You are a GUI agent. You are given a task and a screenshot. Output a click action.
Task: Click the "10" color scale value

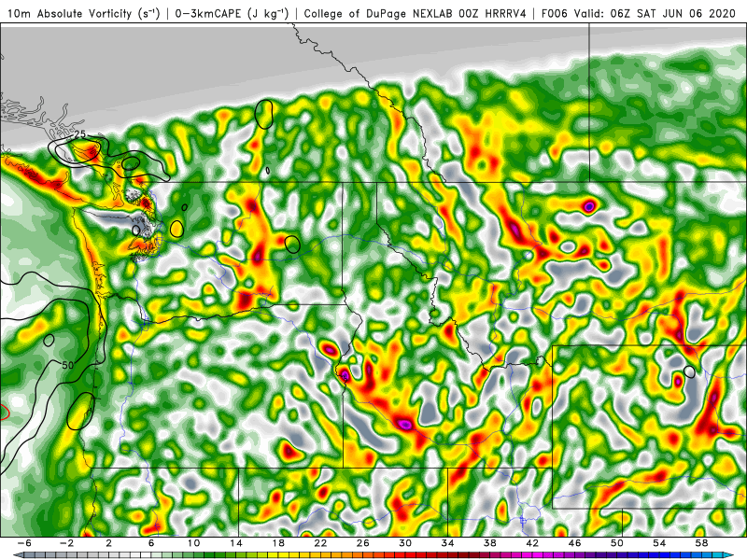[x=193, y=543]
